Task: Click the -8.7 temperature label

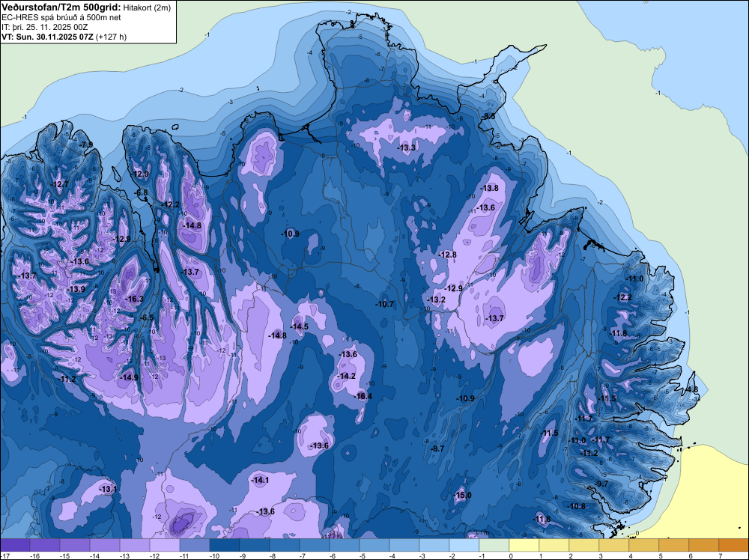Action: [437, 448]
